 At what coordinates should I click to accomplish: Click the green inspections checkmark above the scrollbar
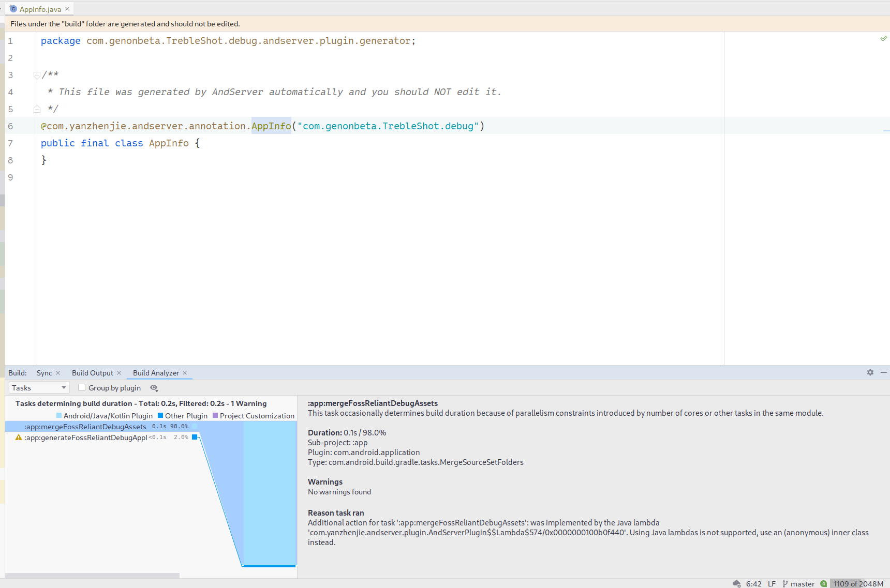click(883, 38)
